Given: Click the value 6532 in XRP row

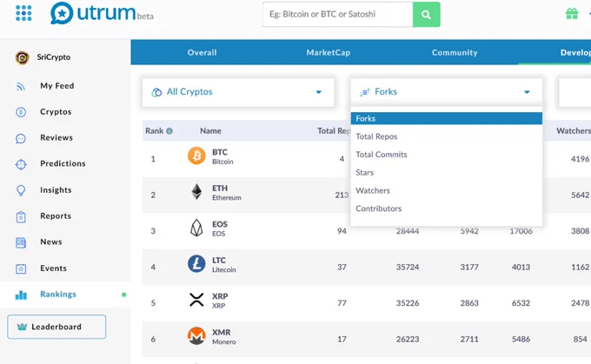Looking at the screenshot, I should click(x=521, y=303).
